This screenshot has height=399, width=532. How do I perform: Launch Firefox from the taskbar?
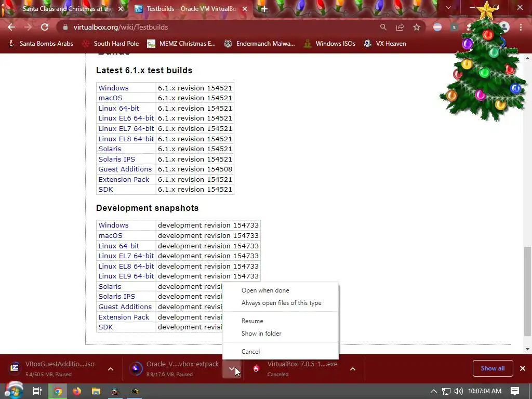[77, 392]
